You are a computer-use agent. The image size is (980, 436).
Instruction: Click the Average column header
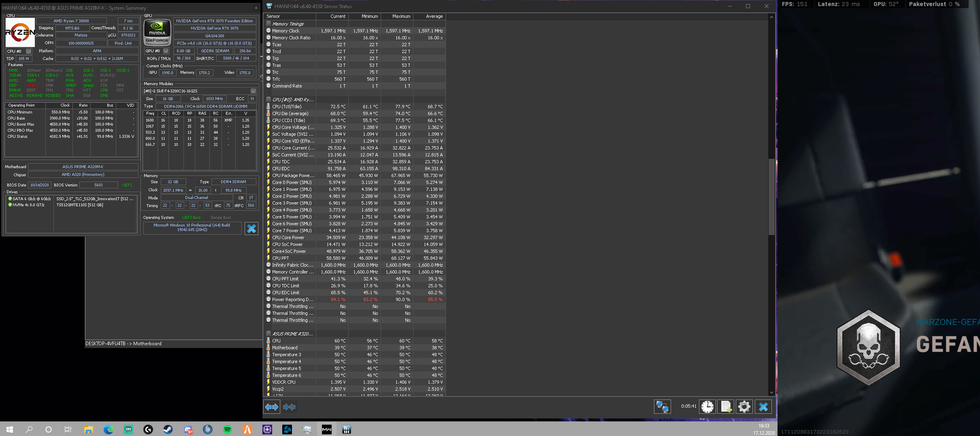point(429,16)
